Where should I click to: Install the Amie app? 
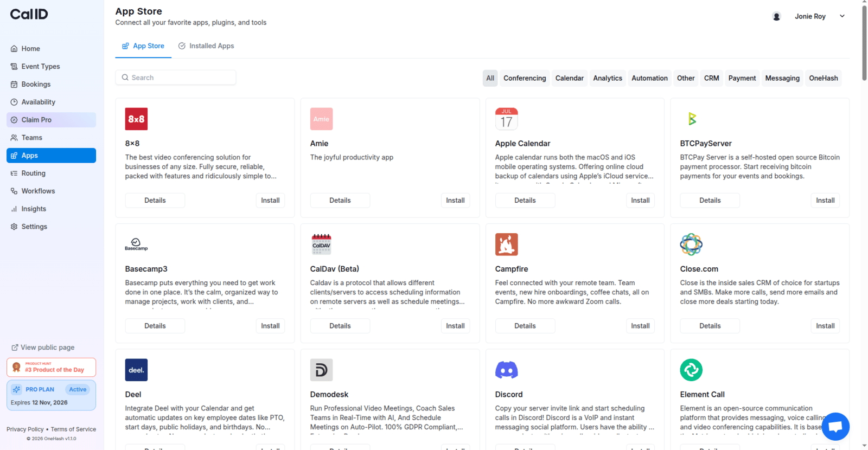455,201
